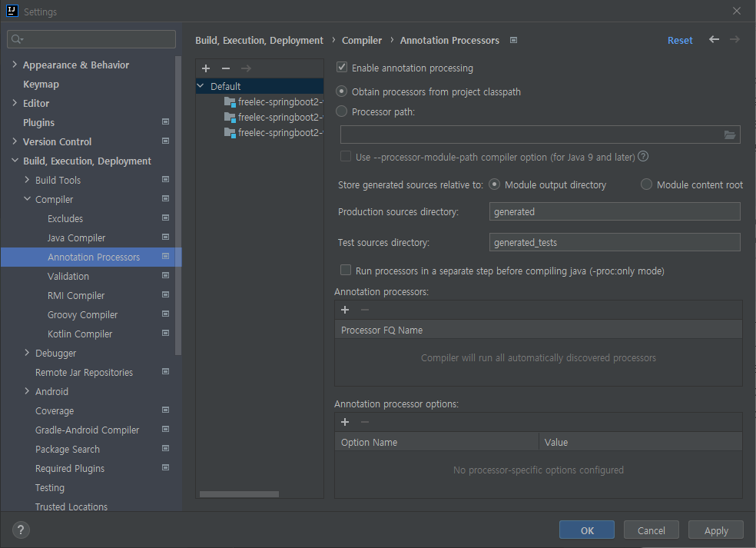Click the Cancel button
This screenshot has width=756, height=548.
[x=651, y=530]
